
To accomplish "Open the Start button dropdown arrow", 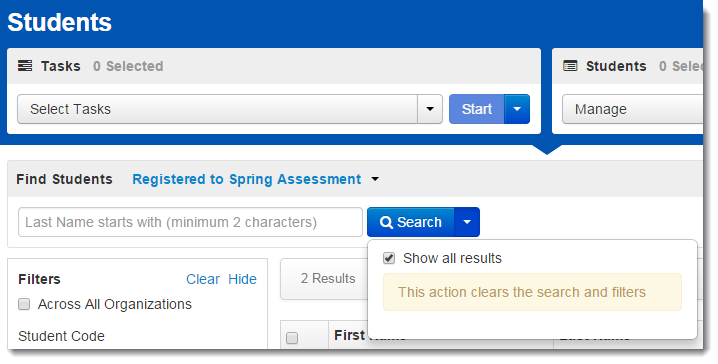I will point(517,109).
